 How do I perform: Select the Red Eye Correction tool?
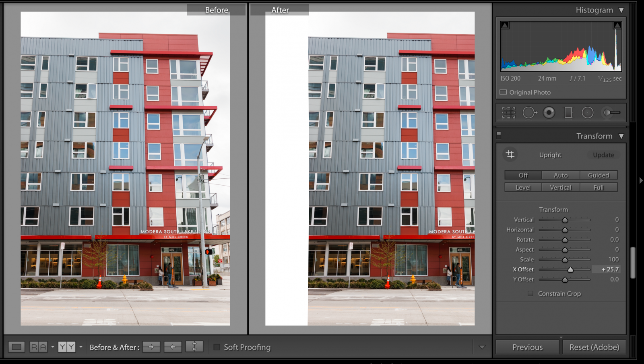pyautogui.click(x=549, y=113)
